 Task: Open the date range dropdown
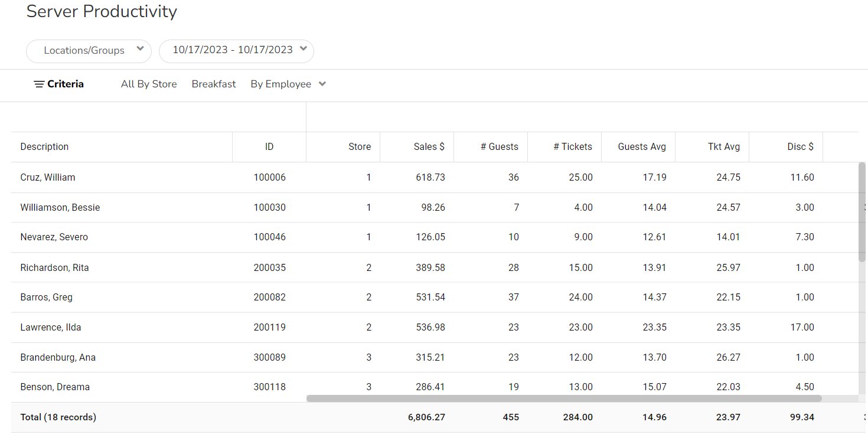[x=236, y=50]
